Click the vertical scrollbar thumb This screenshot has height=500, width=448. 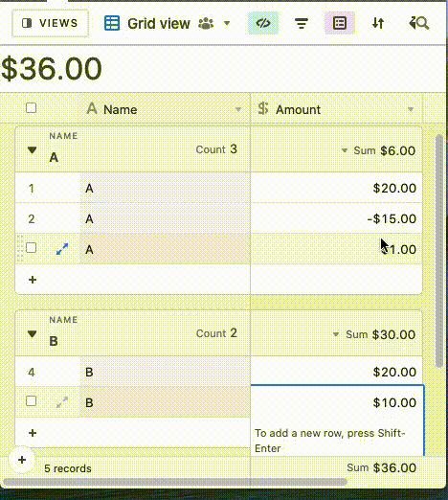(x=439, y=251)
